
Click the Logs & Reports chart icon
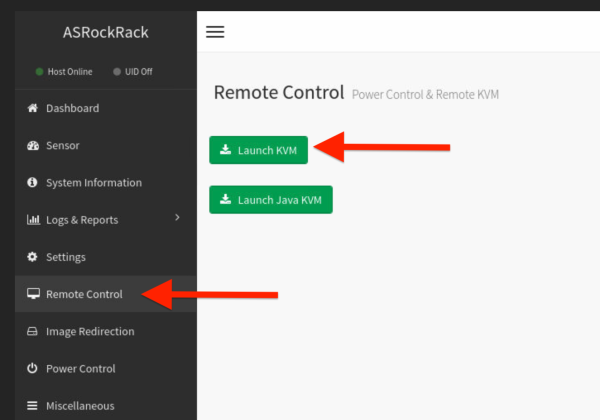pos(32,220)
